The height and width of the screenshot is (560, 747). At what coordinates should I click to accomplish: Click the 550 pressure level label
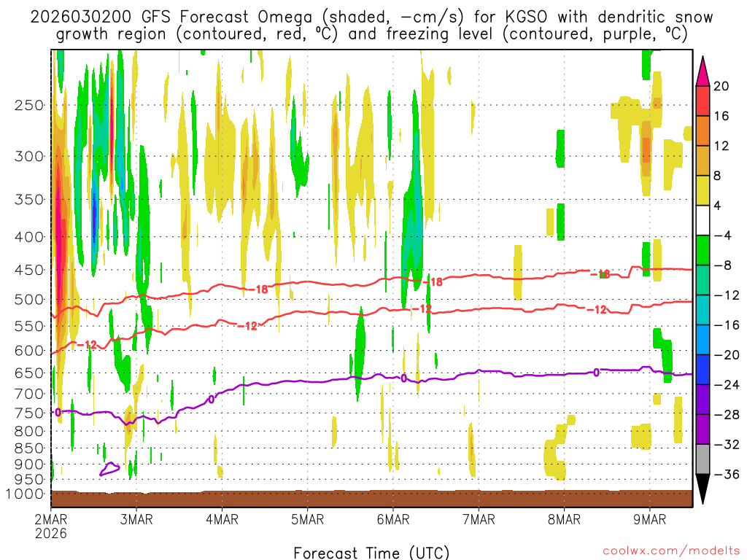[x=29, y=326]
